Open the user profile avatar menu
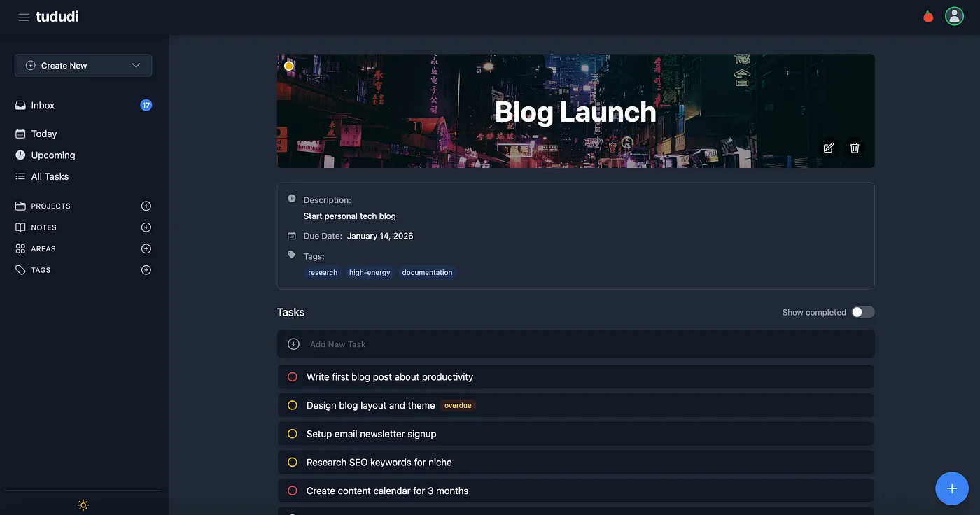This screenshot has width=980, height=515. [954, 17]
